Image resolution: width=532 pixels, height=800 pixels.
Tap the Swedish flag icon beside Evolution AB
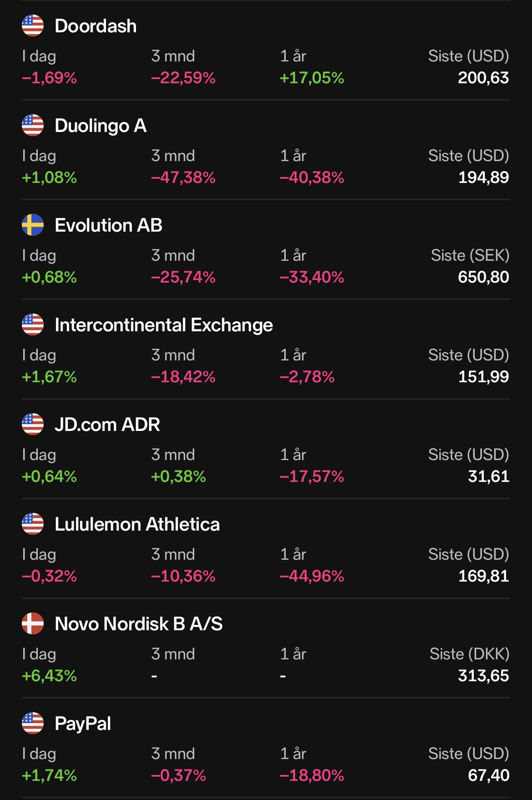coord(33,225)
